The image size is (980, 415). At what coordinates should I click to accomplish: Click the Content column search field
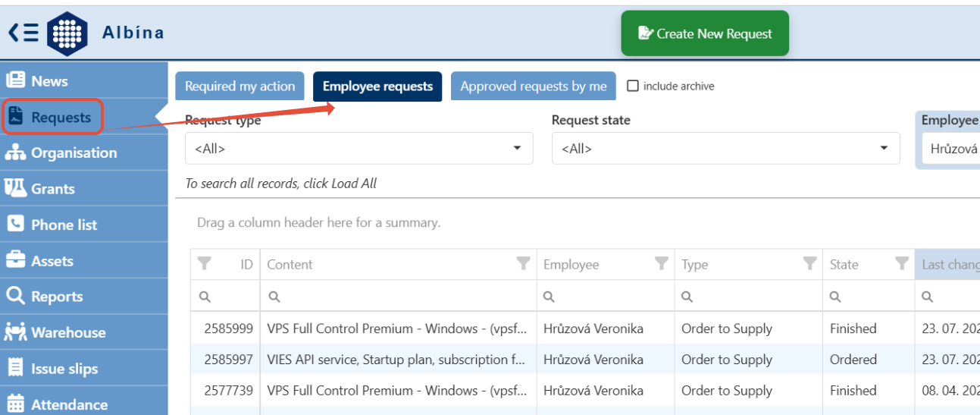tap(399, 296)
